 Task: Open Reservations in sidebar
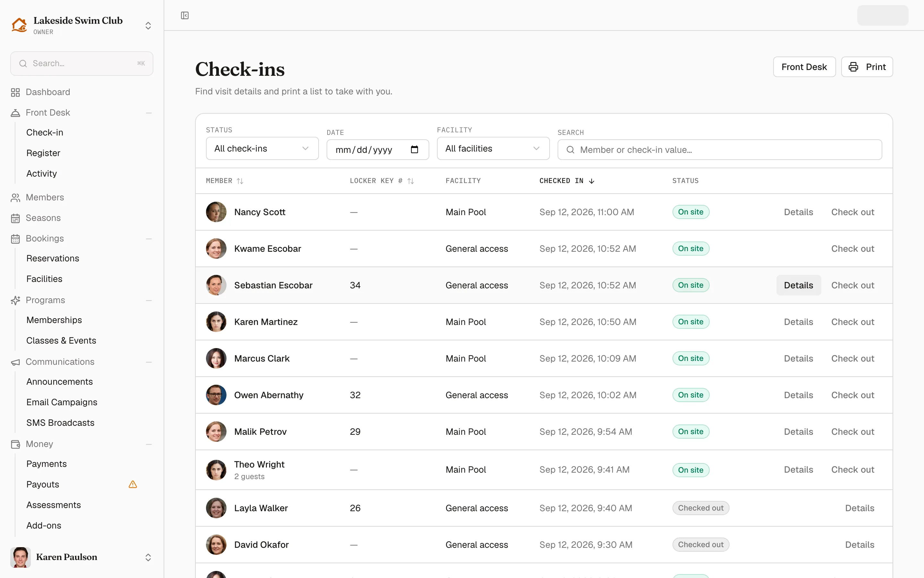(x=53, y=258)
